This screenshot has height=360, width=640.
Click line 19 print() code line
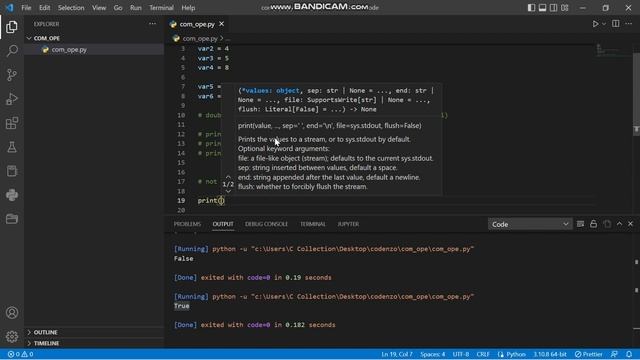point(211,200)
